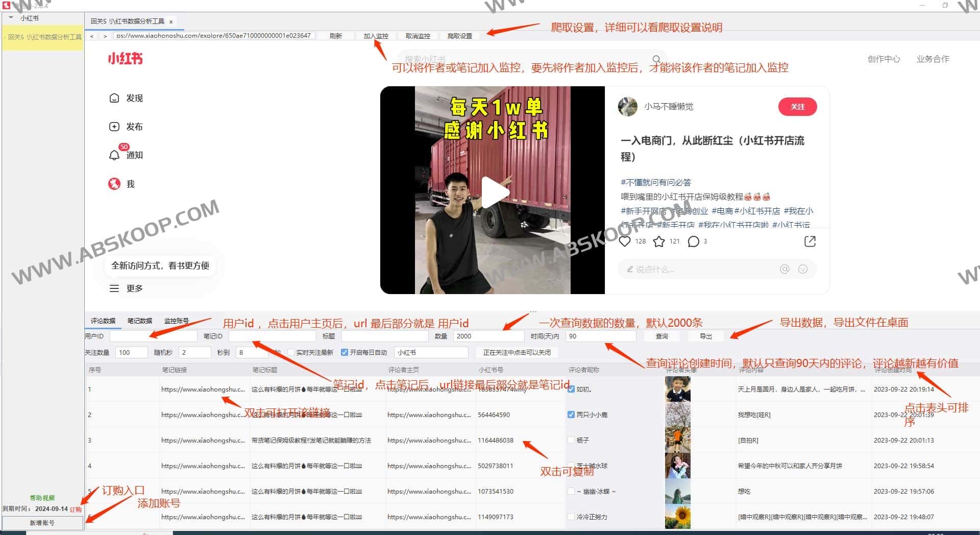Click the 发布 publish icon

pyautogui.click(x=114, y=127)
